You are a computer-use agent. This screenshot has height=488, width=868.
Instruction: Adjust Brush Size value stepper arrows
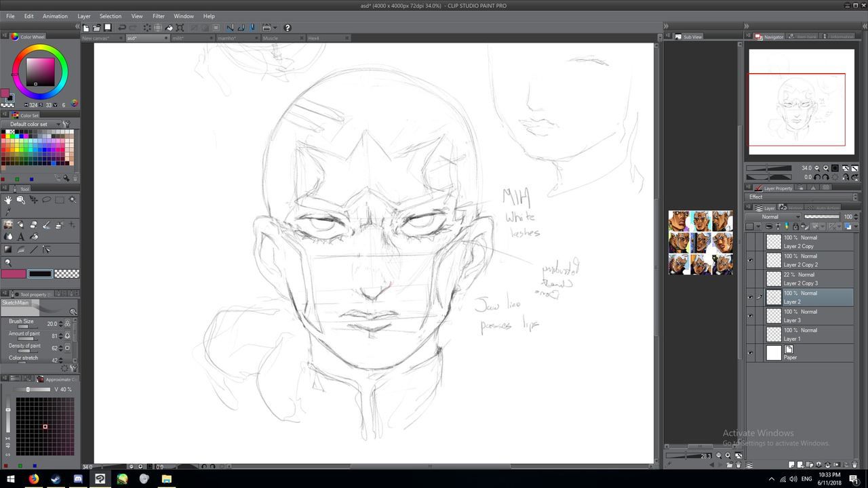point(61,323)
